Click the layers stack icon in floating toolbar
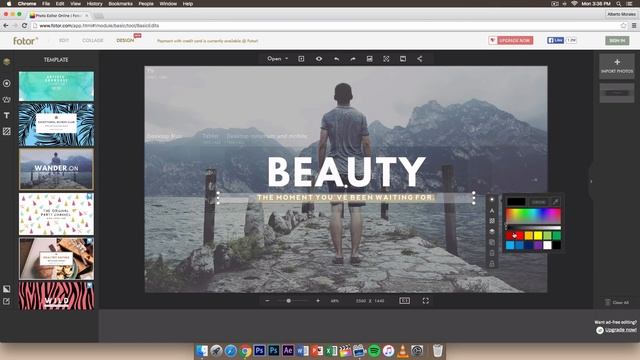This screenshot has height=360, width=640. coord(492,231)
